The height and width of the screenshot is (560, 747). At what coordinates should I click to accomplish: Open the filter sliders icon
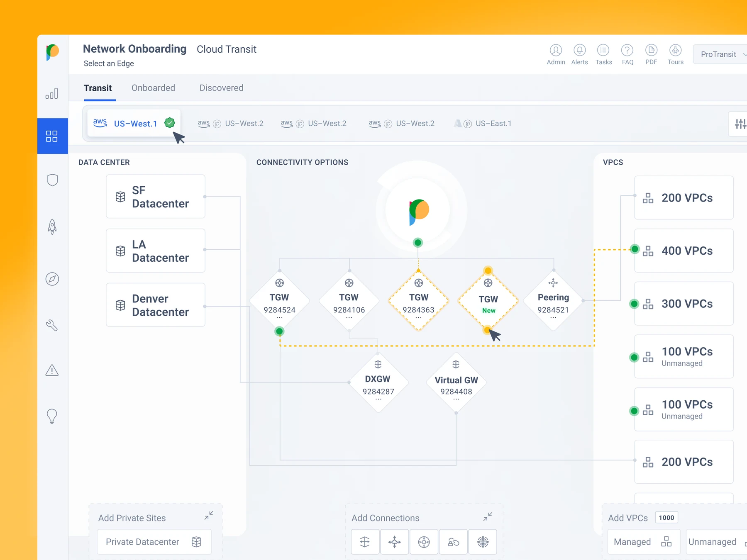click(x=740, y=124)
